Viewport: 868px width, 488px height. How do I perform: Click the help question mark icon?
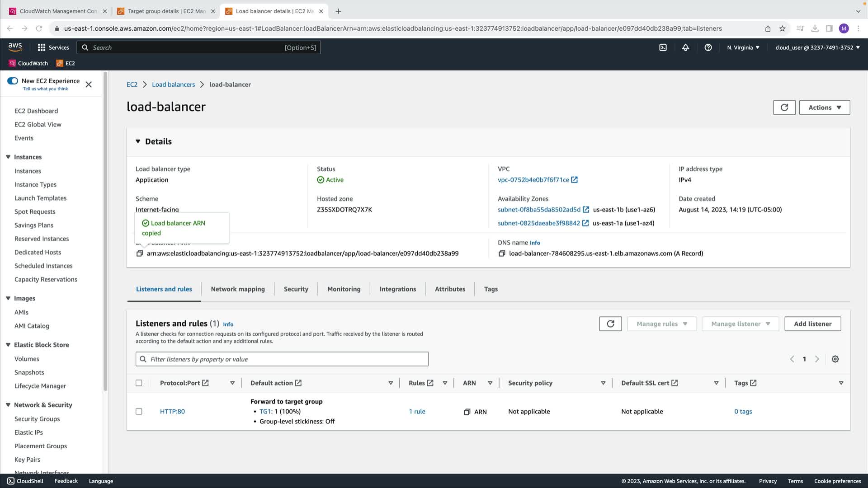click(x=708, y=47)
